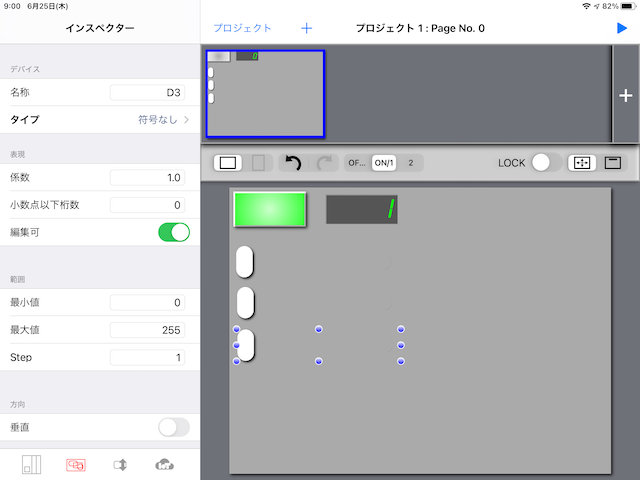Run the project with the play icon

(x=622, y=28)
